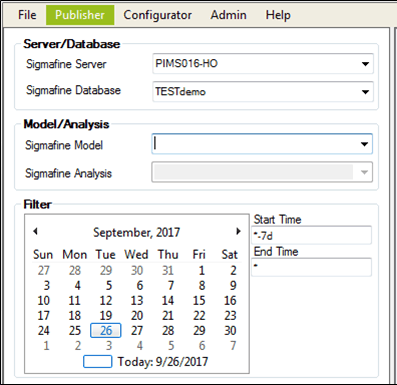Select grayed August 31 date
397x385 pixels.
(168, 270)
